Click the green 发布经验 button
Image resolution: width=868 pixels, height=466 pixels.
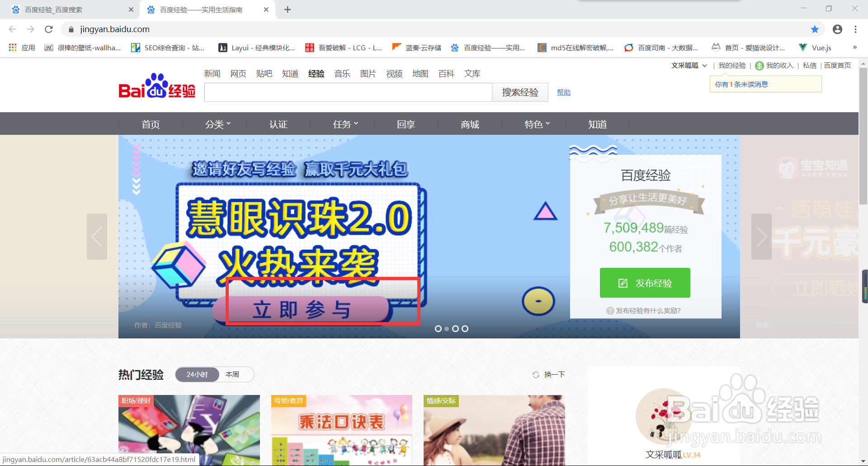coord(645,283)
